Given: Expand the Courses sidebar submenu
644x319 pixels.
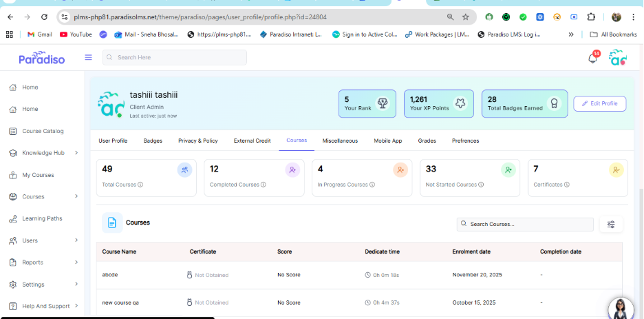Looking at the screenshot, I should click(76, 196).
